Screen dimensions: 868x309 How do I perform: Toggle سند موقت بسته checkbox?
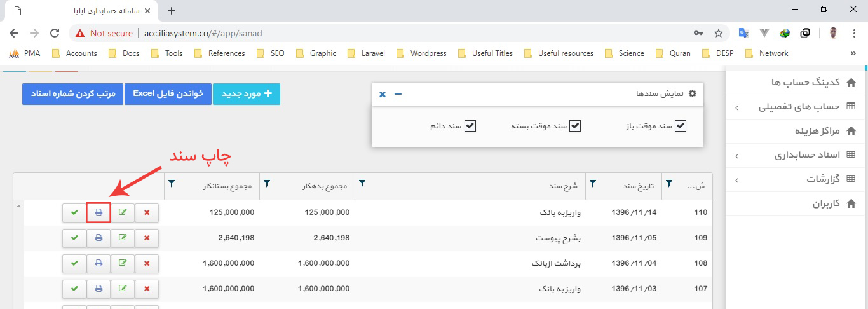point(575,126)
